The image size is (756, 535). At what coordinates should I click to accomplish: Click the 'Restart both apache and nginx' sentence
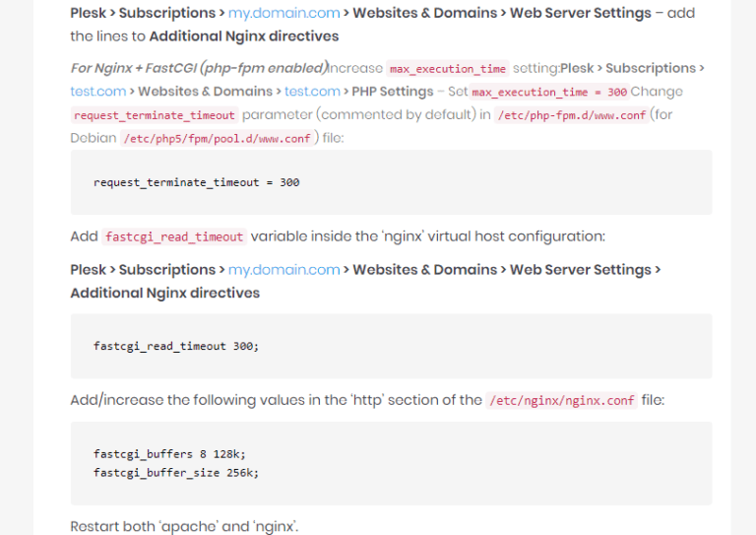(184, 526)
